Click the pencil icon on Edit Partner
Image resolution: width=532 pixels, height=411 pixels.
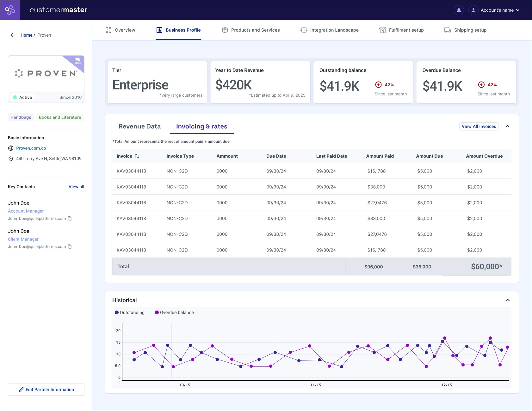(21, 390)
